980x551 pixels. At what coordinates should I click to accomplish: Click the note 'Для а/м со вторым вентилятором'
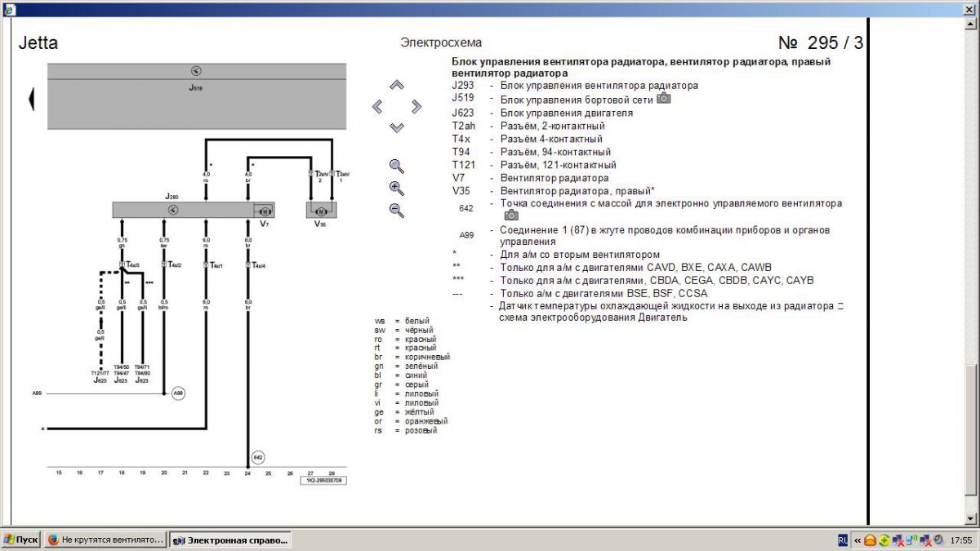(x=580, y=255)
